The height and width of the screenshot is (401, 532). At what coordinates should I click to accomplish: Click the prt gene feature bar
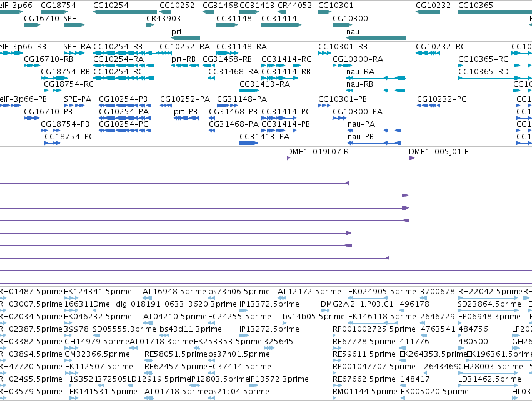coord(186,38)
